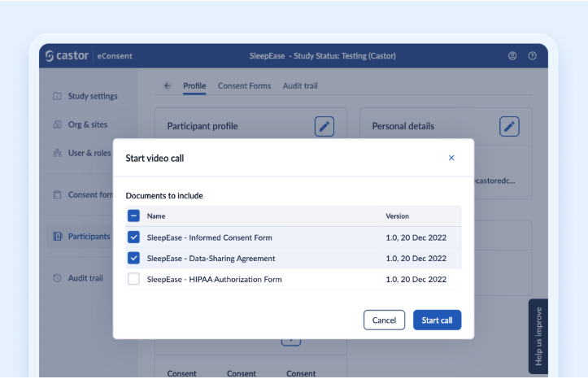The width and height of the screenshot is (588, 379).
Task: Click the Participants sidebar icon
Action: pos(58,236)
